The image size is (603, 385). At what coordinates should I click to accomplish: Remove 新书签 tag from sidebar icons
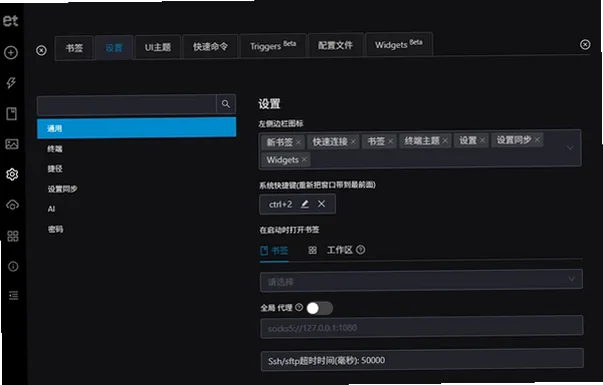(x=298, y=142)
